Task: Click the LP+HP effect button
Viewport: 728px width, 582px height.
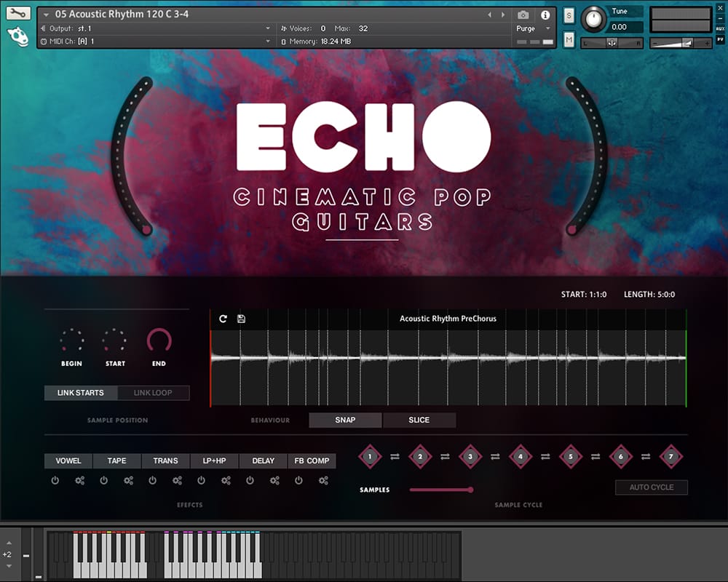Action: [214, 461]
